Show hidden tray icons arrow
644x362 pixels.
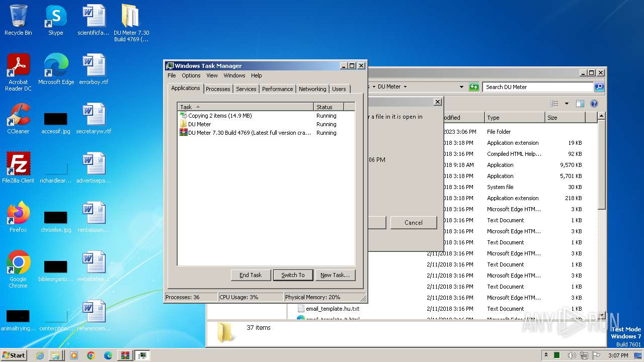coord(546,355)
